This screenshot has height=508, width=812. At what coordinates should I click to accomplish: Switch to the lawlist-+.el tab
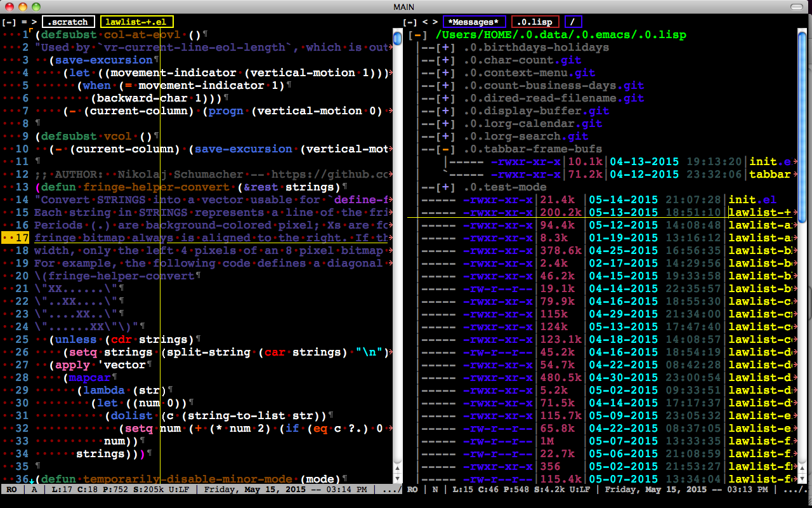click(x=136, y=22)
